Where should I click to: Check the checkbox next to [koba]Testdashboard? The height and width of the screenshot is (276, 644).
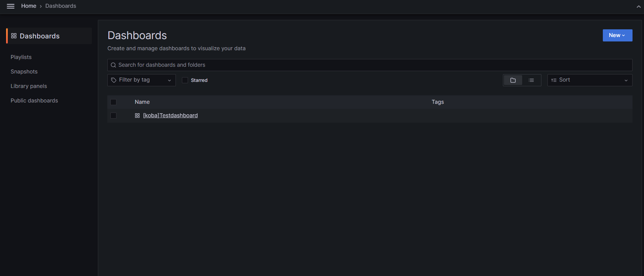pos(113,115)
